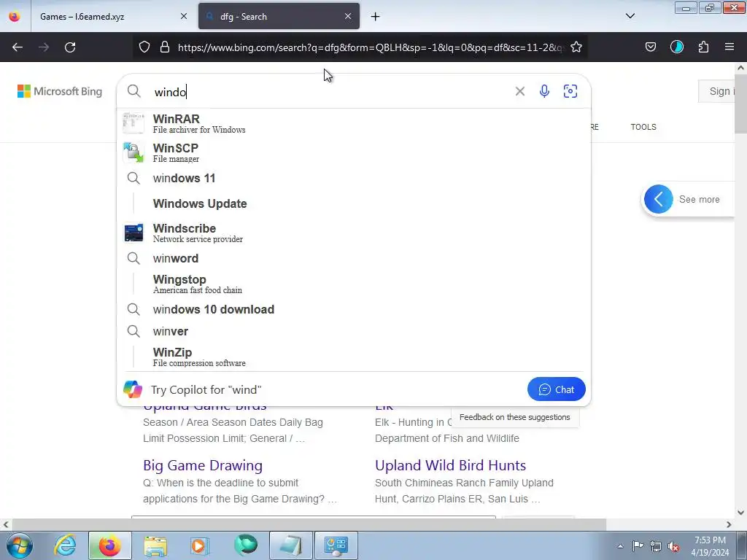This screenshot has width=747, height=560.
Task: Click Try Copilot for "wind"
Action: [x=206, y=389]
